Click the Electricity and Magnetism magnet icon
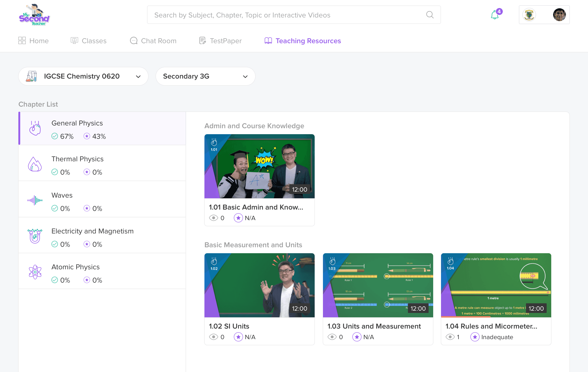The image size is (588, 372). pos(35,236)
